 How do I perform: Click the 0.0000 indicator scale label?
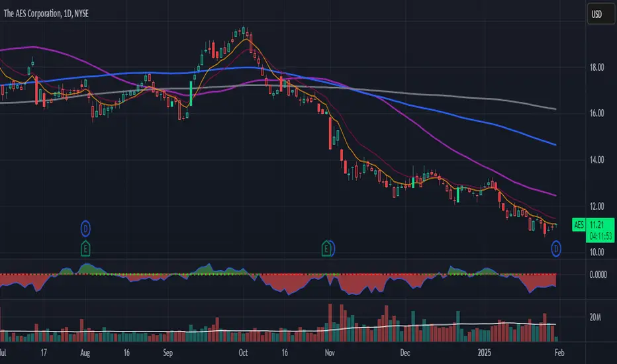click(x=598, y=275)
